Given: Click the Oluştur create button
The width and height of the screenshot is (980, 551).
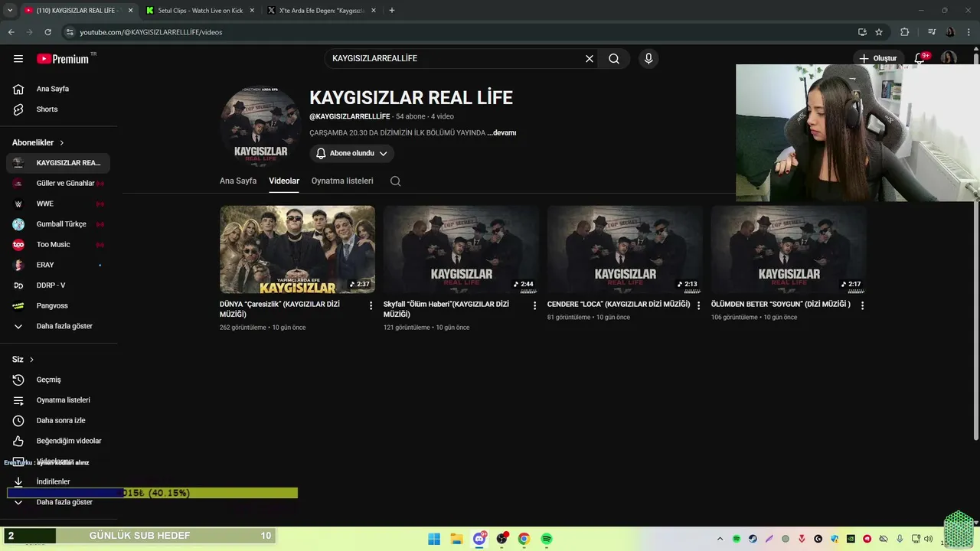Looking at the screenshot, I should tap(877, 58).
